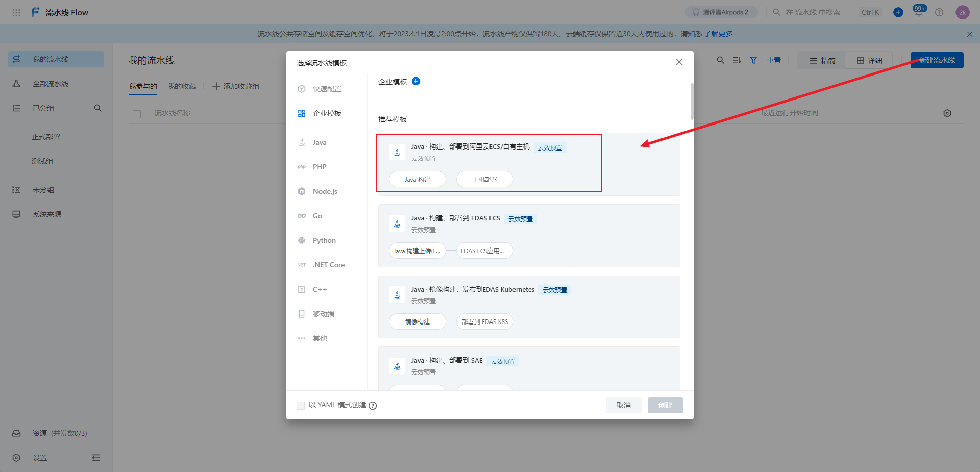Switch to 我的收藏 tab
This screenshot has height=472, width=980.
182,86
